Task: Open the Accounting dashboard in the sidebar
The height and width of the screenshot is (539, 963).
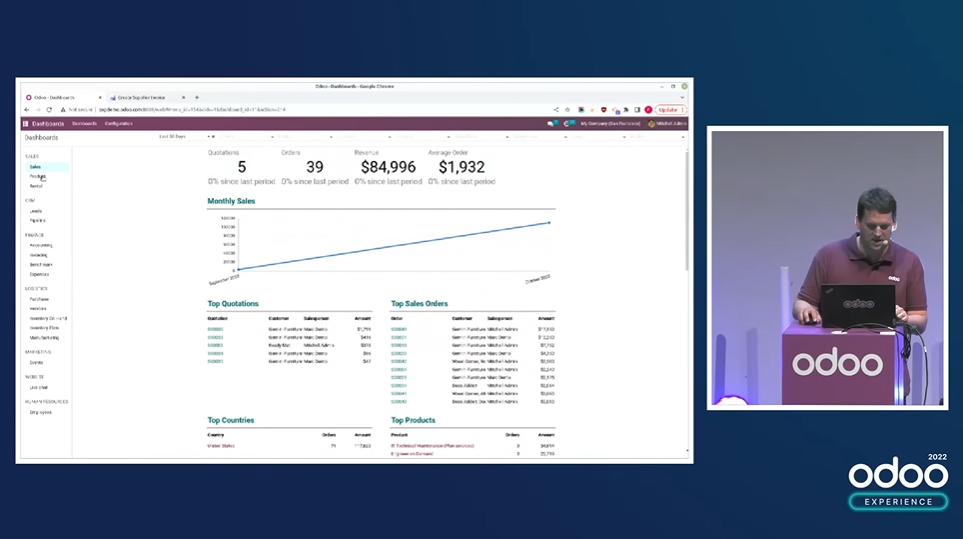Action: pyautogui.click(x=41, y=245)
